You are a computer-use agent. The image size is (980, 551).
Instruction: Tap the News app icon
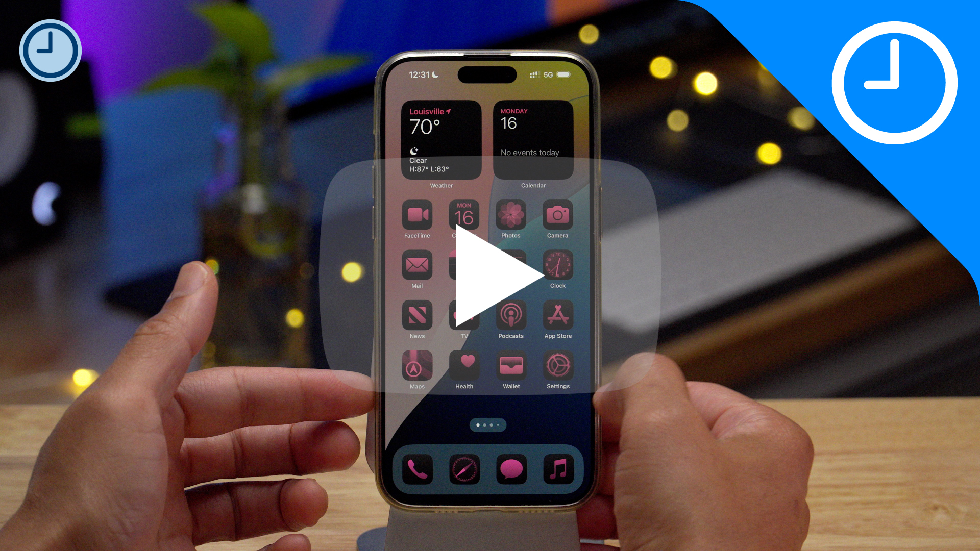(416, 315)
